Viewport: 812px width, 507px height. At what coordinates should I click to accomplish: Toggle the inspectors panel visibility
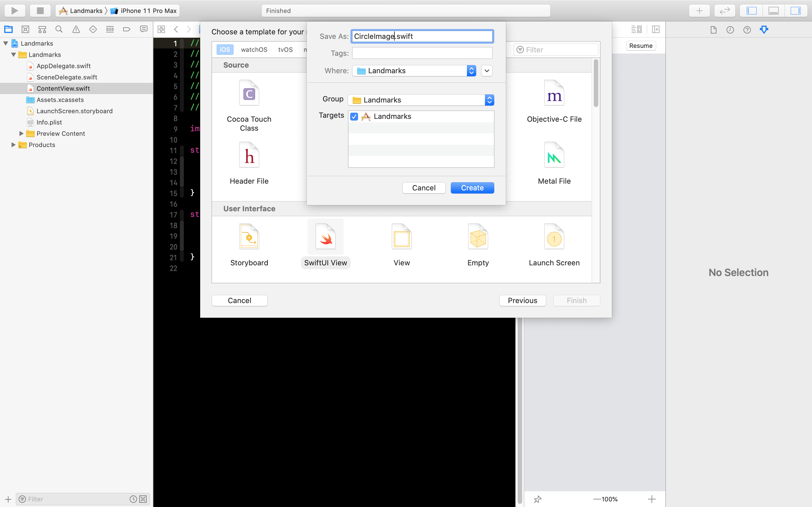point(795,11)
